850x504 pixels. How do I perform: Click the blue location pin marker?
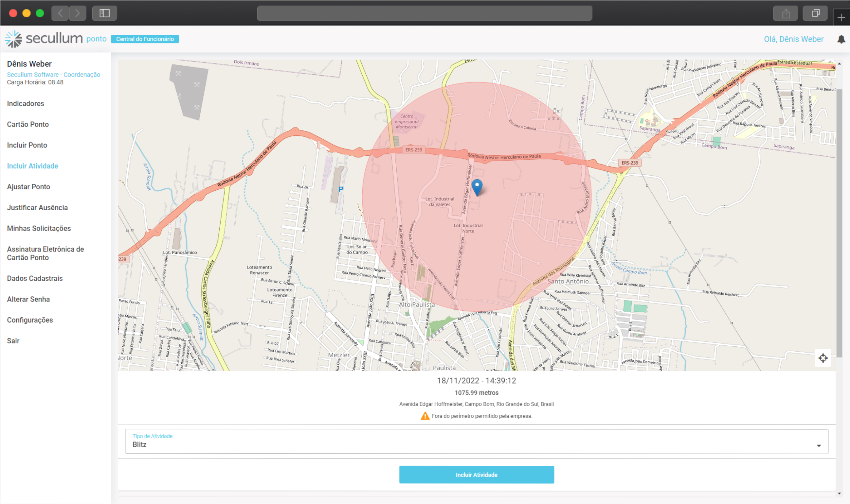tap(477, 186)
